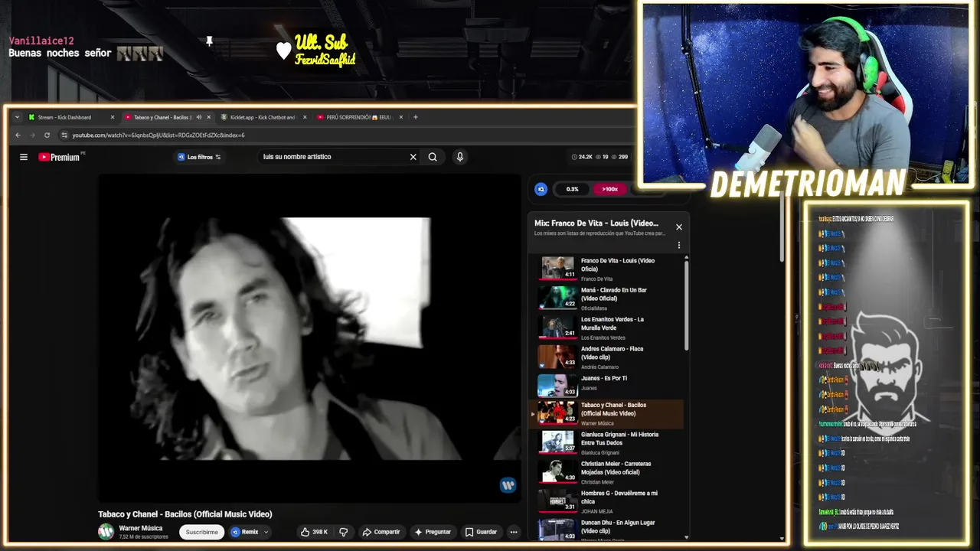
Task: Close the Stream - Kick Dashboard tab
Action: 113,117
